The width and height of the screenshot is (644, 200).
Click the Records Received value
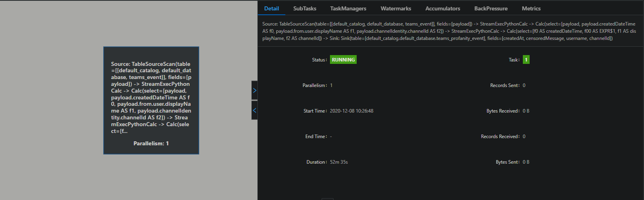point(524,137)
